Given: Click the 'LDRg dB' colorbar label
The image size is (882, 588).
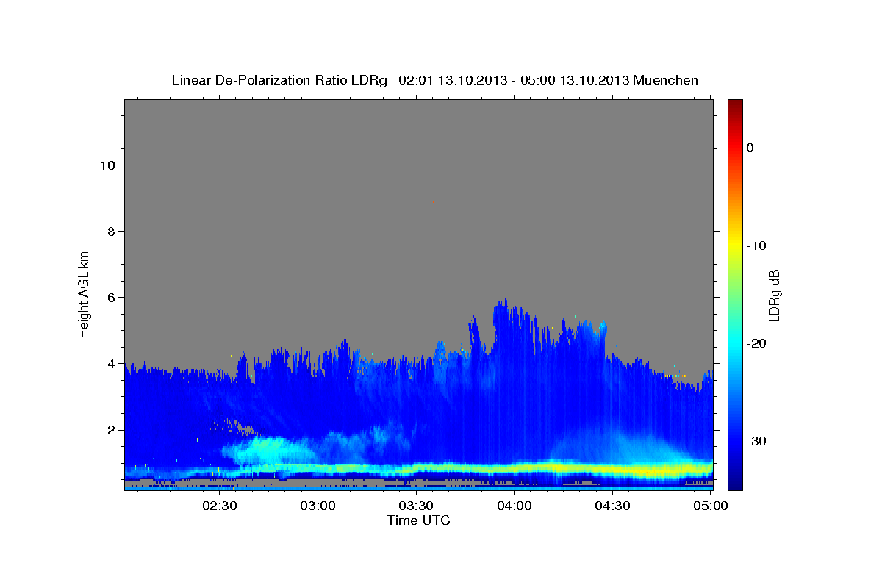Looking at the screenshot, I should coord(774,295).
